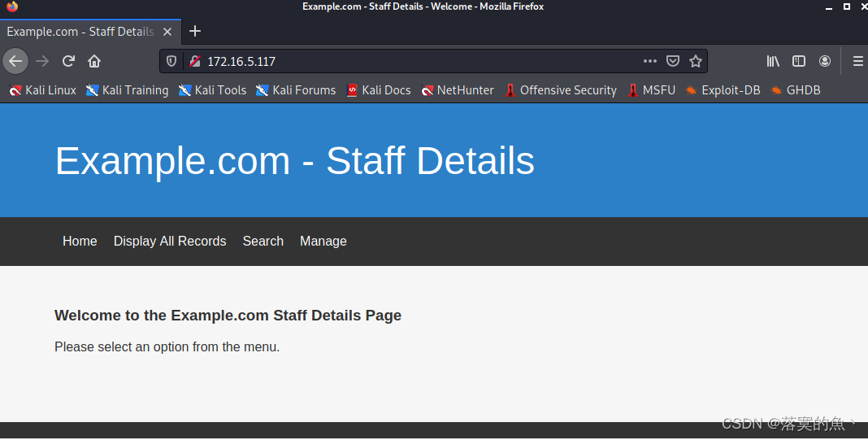Go to Home in site menu
868x440 pixels.
[80, 241]
